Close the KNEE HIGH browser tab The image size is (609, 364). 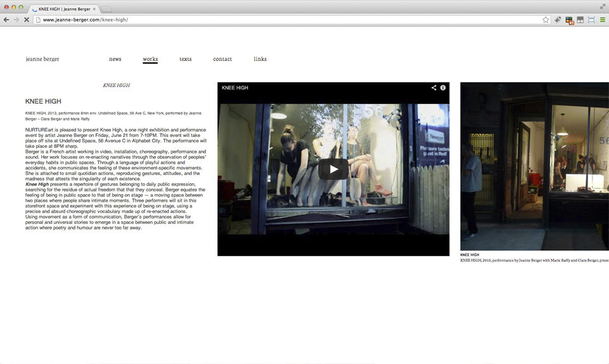94,9
